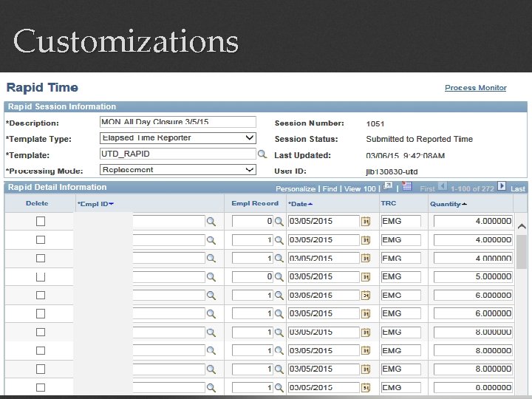Click the grid pop-out window icon after View 100
The width and height of the screenshot is (532, 399).
387,186
